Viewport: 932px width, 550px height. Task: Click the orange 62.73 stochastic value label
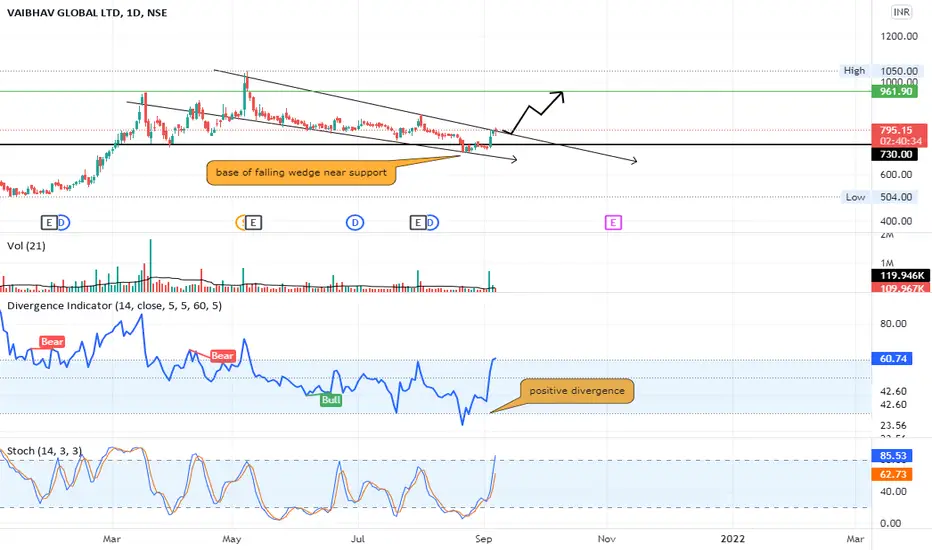pos(892,474)
